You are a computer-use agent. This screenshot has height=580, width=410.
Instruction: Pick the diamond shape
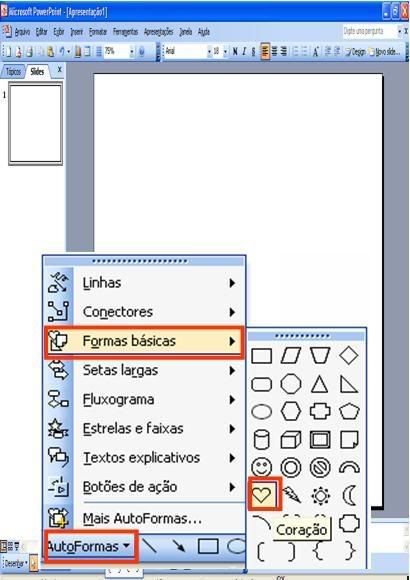point(349,355)
